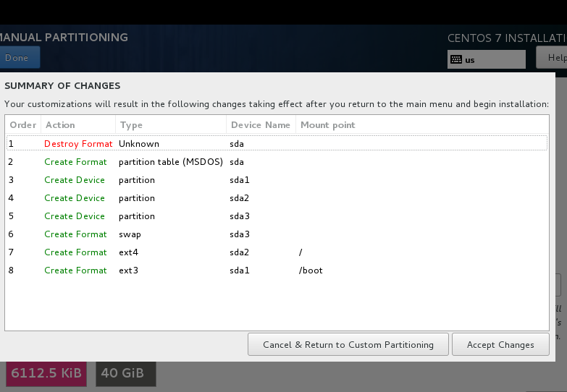Sort by the Action column header
Image resolution: width=567 pixels, height=392 pixels.
coord(78,125)
